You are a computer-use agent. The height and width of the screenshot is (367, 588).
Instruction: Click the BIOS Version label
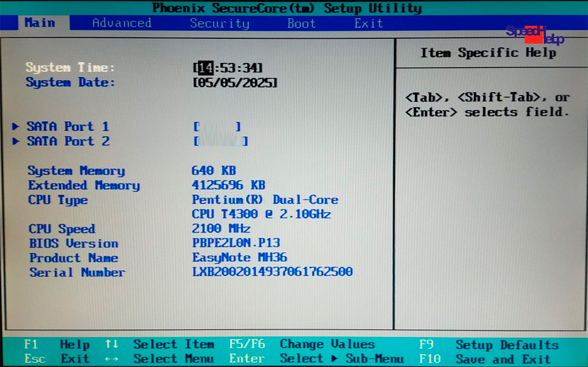click(73, 243)
